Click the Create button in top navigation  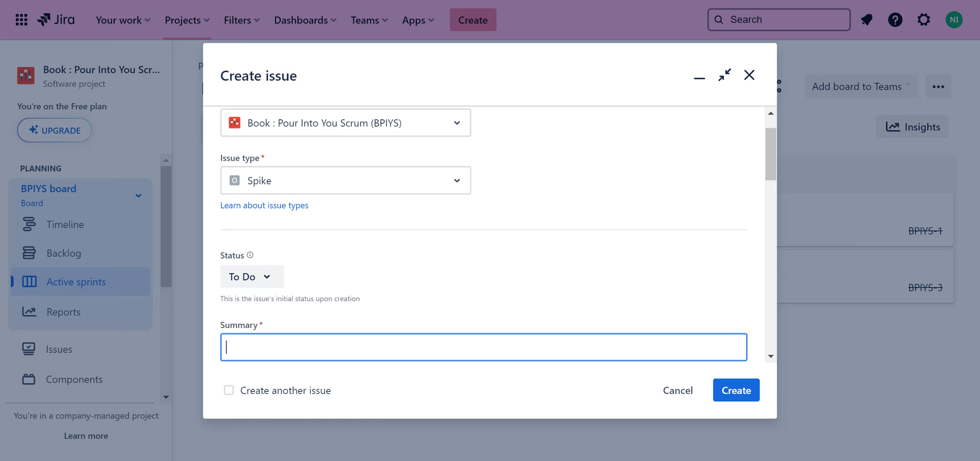(x=473, y=20)
